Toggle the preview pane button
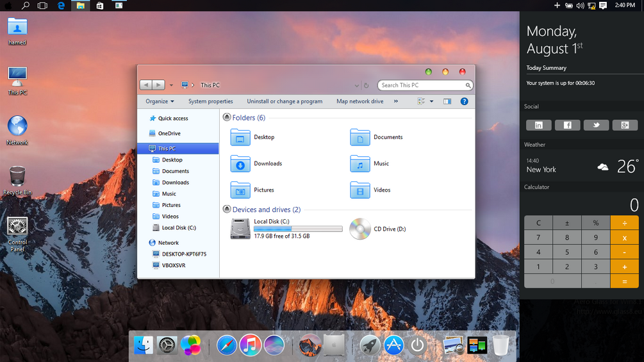Screen dimensions: 644x362 click(447, 101)
